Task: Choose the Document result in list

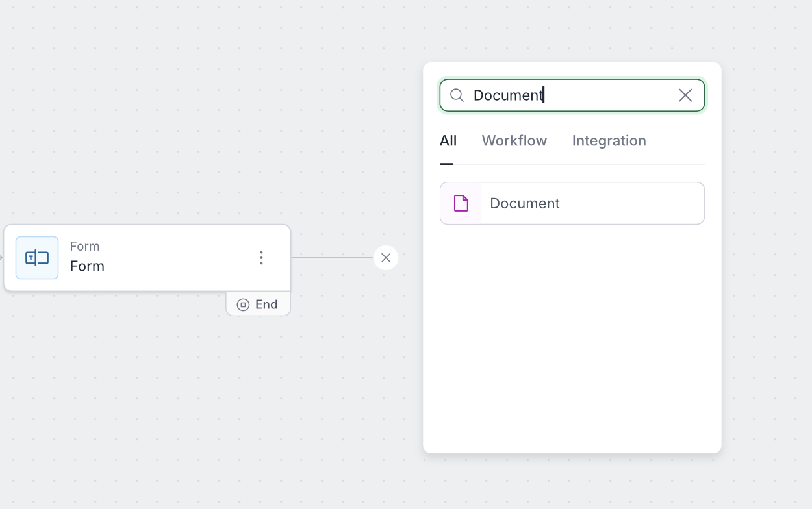Action: [x=572, y=203]
